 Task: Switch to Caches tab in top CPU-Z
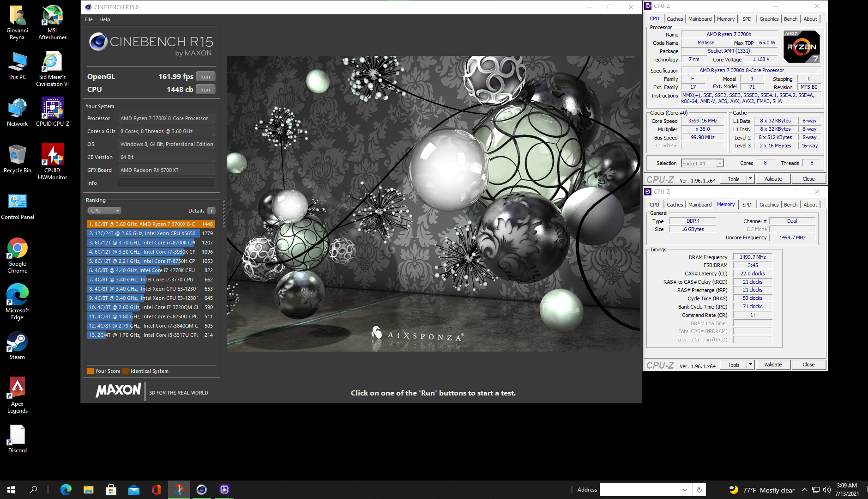[675, 19]
